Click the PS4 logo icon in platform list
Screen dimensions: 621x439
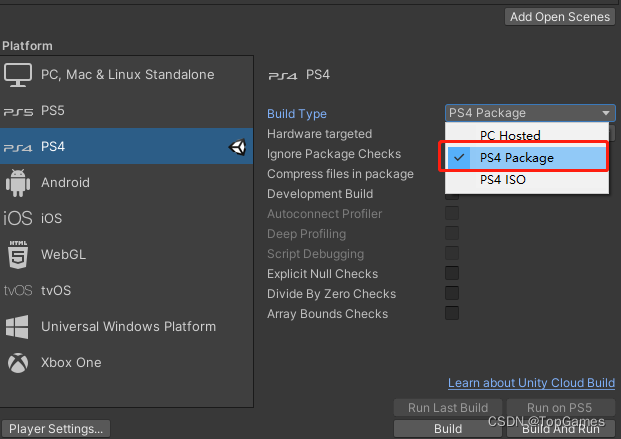point(18,148)
